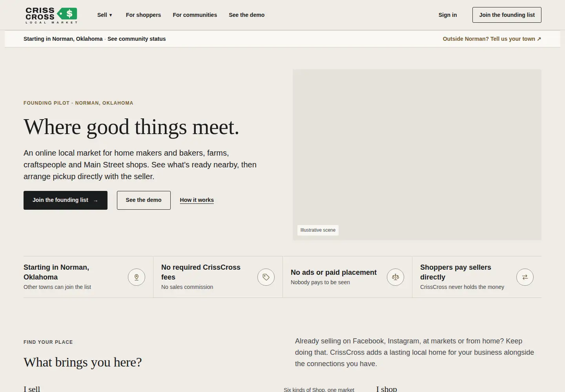Open the How it works link
This screenshot has height=392, width=565.
[x=197, y=200]
